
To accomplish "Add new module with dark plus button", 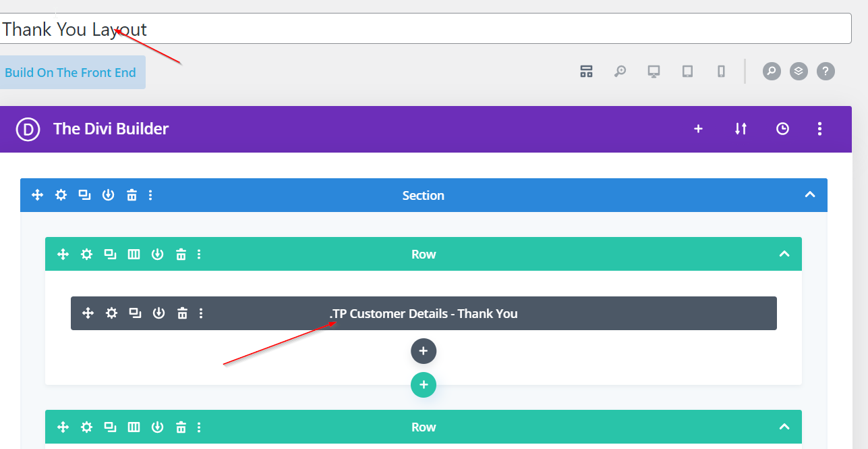I will click(x=424, y=351).
